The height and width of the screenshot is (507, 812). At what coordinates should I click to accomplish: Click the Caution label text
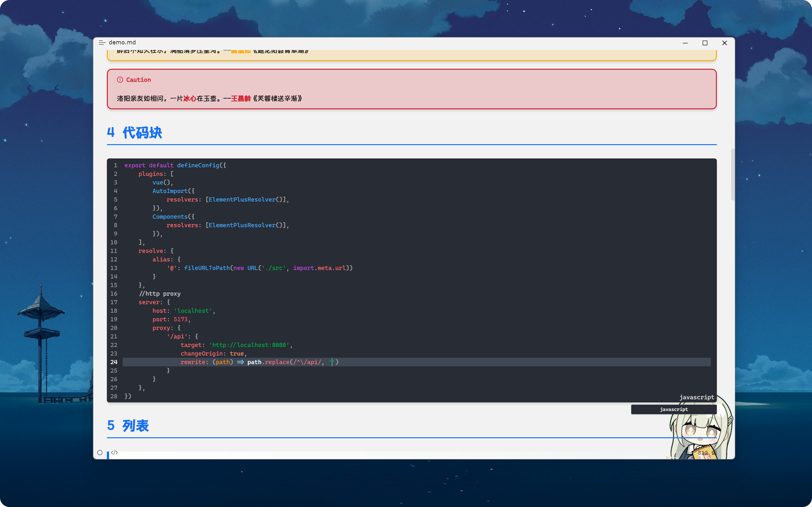click(138, 80)
